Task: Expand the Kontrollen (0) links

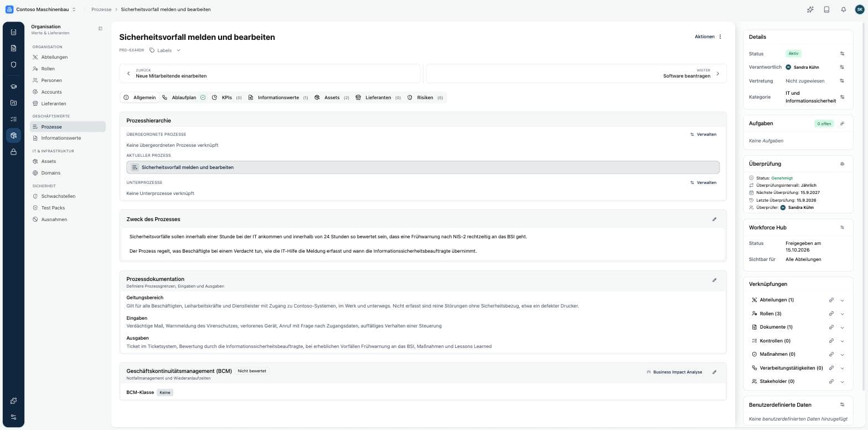Action: (842, 341)
